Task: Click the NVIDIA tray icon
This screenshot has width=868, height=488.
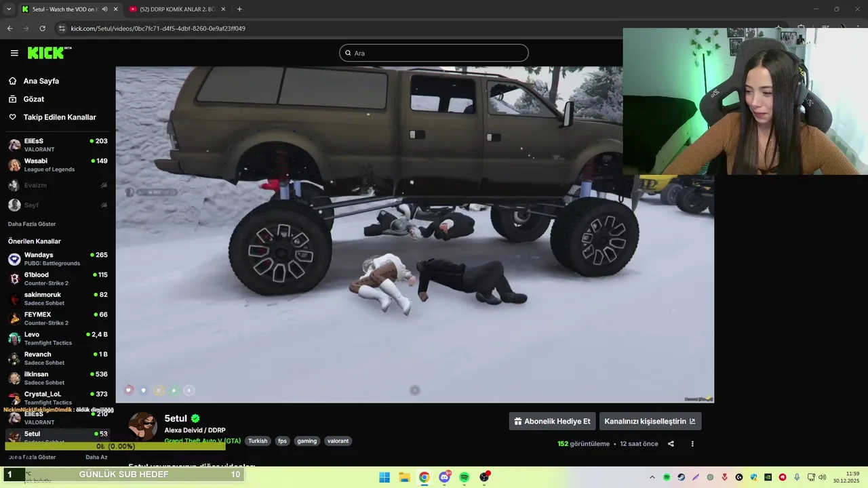Action: point(768,477)
